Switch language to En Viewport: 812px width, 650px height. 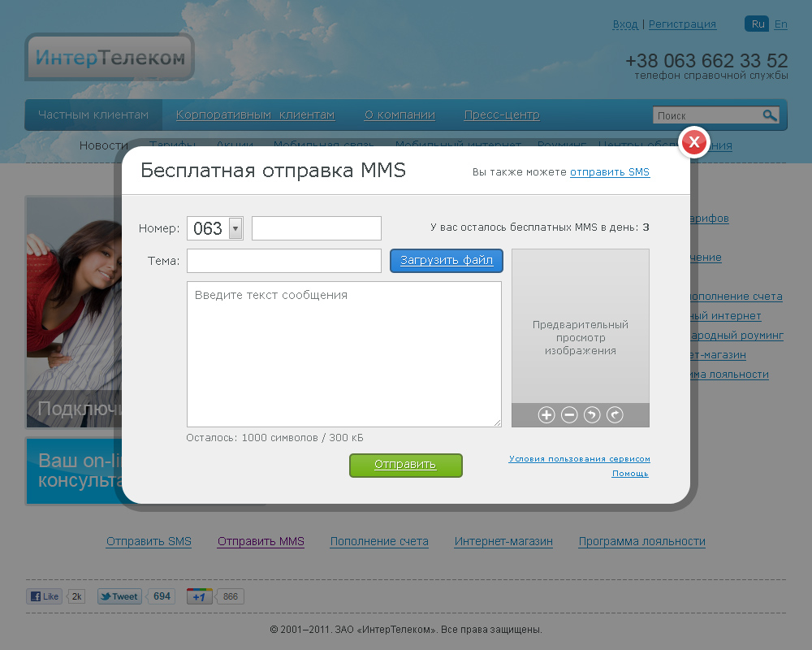click(x=780, y=24)
